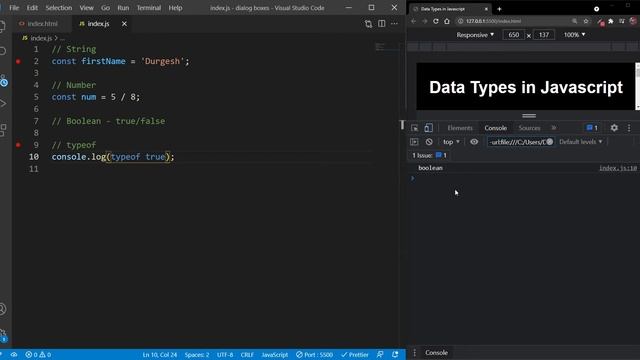This screenshot has width=640, height=360.
Task: Click the Port : 5500 status button
Action: coord(314,354)
